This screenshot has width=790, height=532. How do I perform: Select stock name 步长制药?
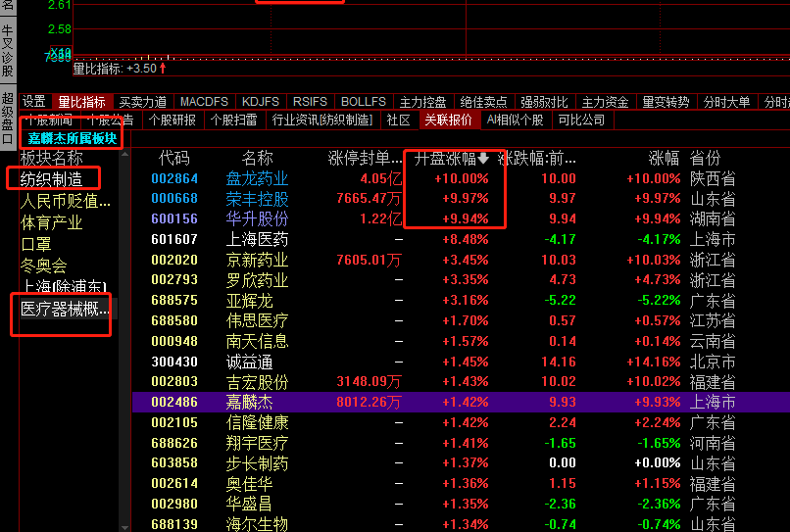(257, 463)
